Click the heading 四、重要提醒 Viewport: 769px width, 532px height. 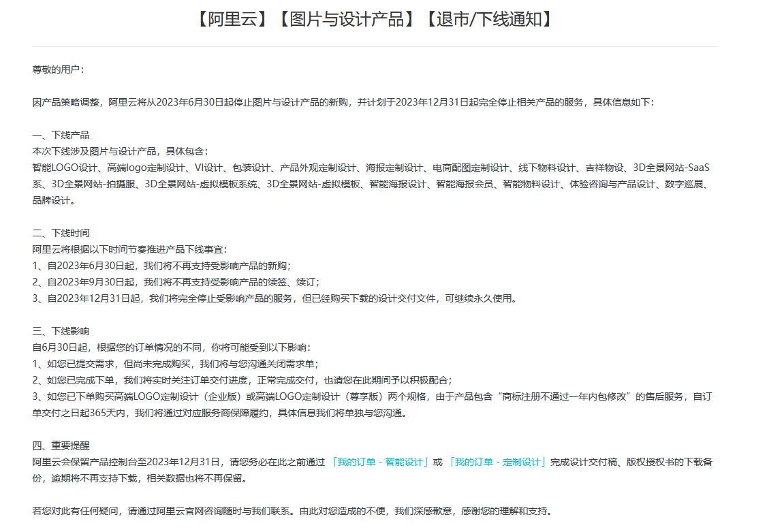pyautogui.click(x=61, y=445)
